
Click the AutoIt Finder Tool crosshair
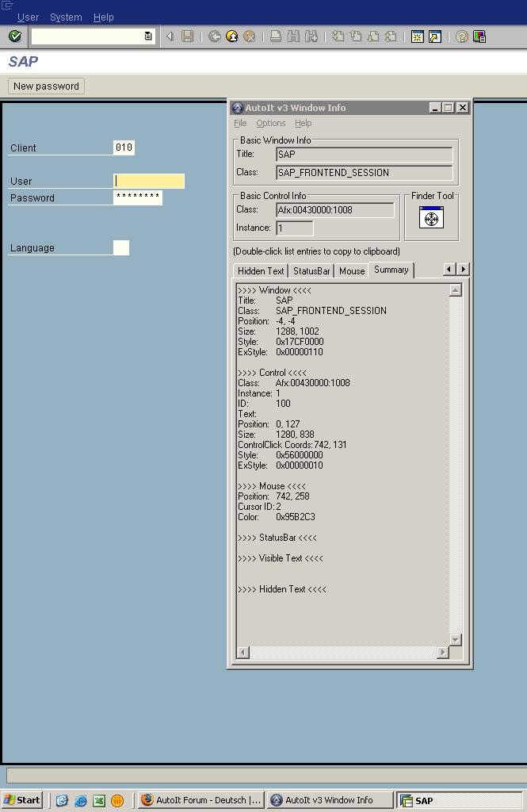[431, 217]
